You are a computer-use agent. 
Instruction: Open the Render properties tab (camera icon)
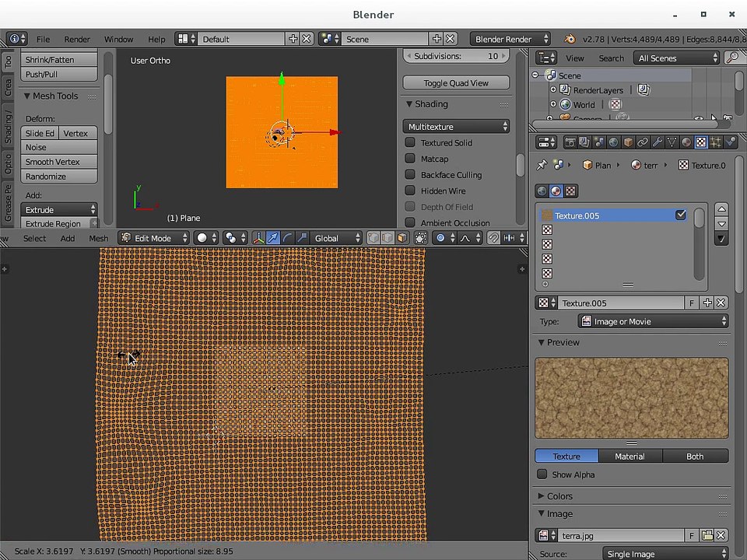570,142
